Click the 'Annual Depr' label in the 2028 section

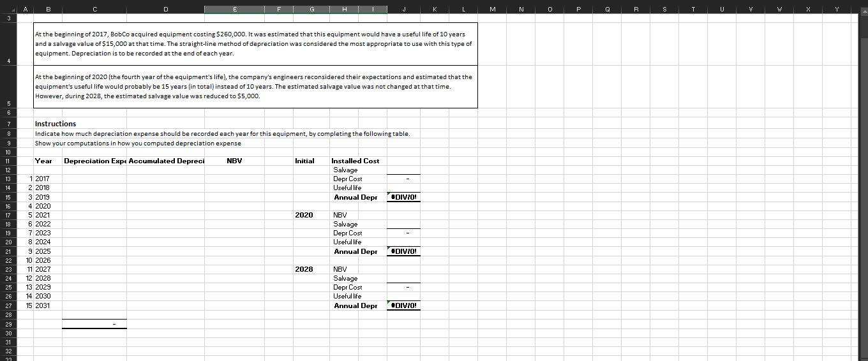[355, 306]
